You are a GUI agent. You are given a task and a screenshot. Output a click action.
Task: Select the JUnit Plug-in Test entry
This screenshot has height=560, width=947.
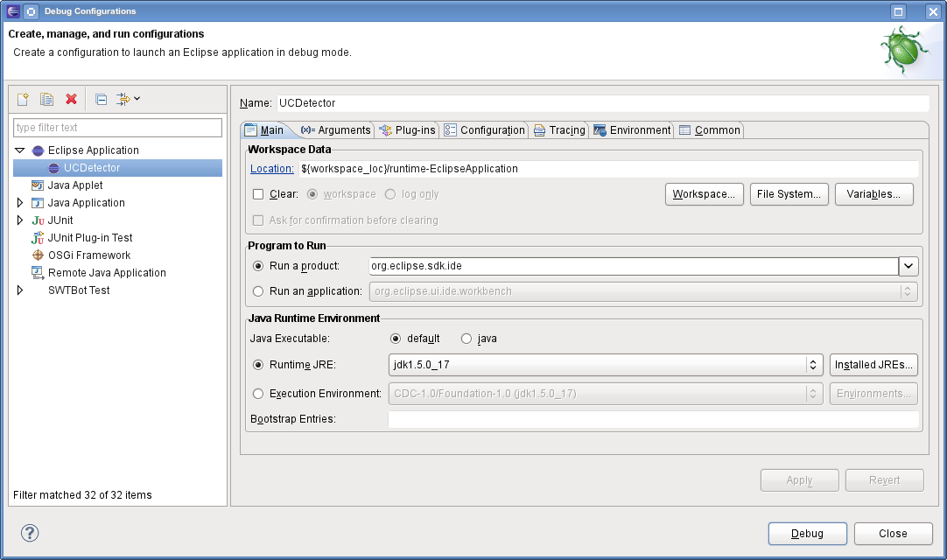click(89, 238)
